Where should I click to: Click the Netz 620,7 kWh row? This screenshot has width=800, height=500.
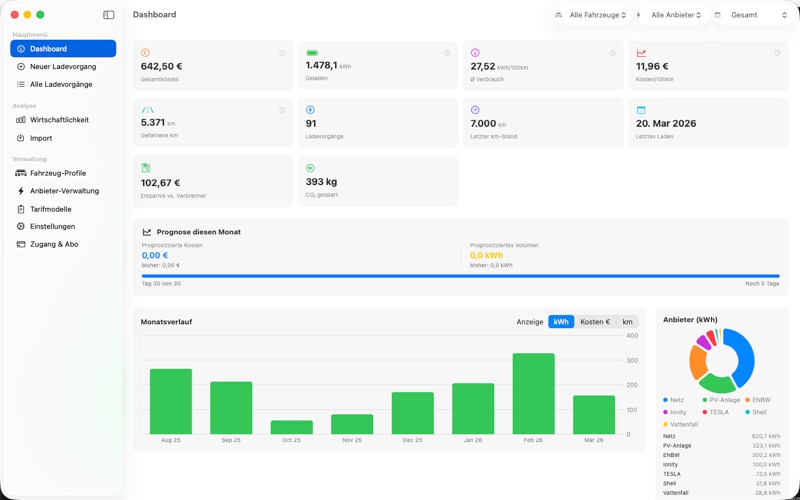click(721, 436)
